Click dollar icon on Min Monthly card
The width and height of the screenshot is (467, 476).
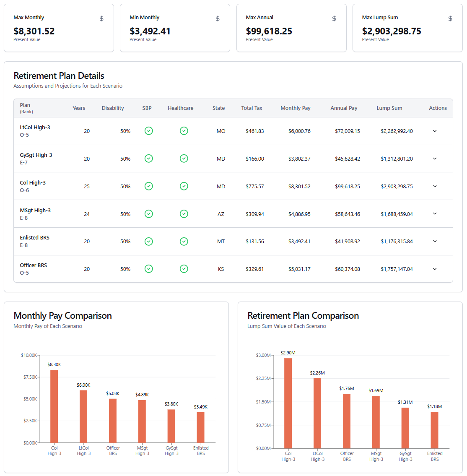tap(218, 18)
